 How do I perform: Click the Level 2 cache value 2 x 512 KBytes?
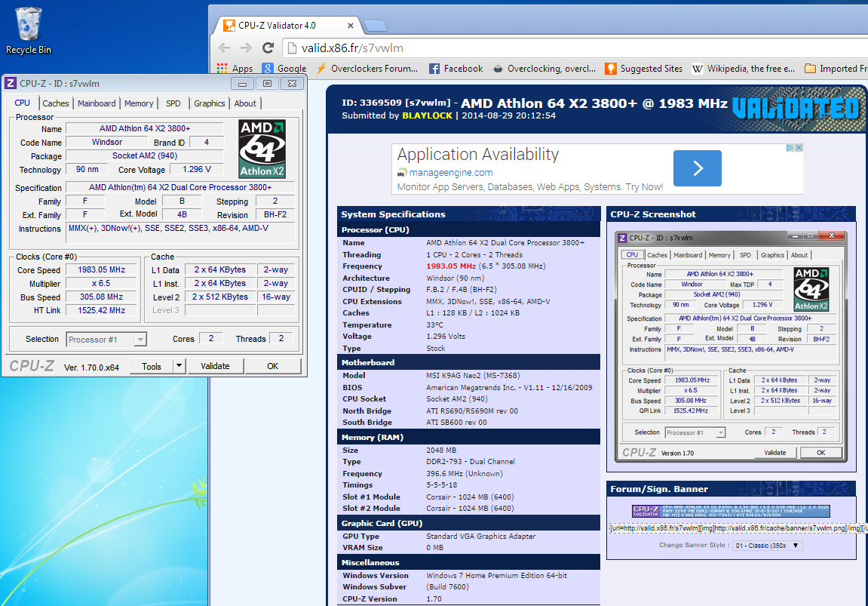point(219,297)
